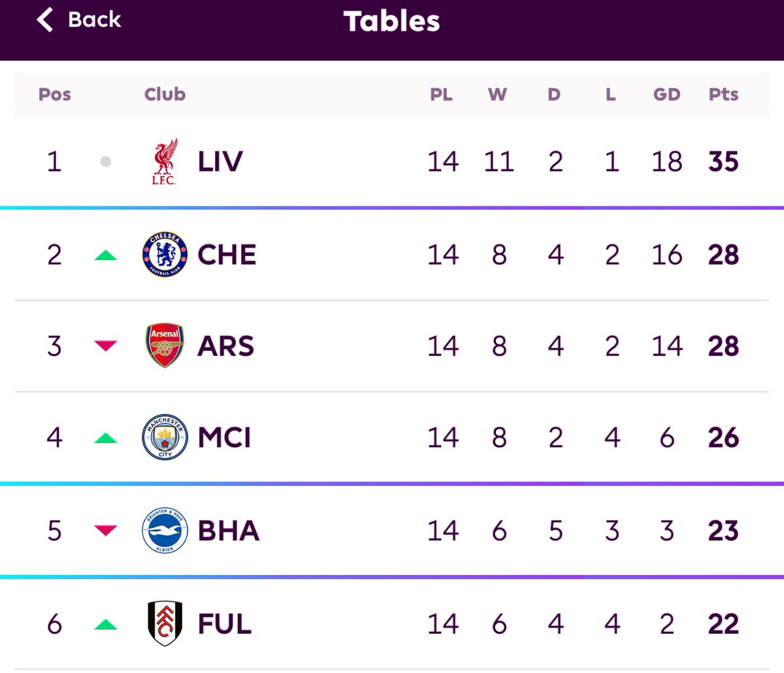Open the LIV team name link
This screenshot has height=673, width=784.
(x=220, y=161)
